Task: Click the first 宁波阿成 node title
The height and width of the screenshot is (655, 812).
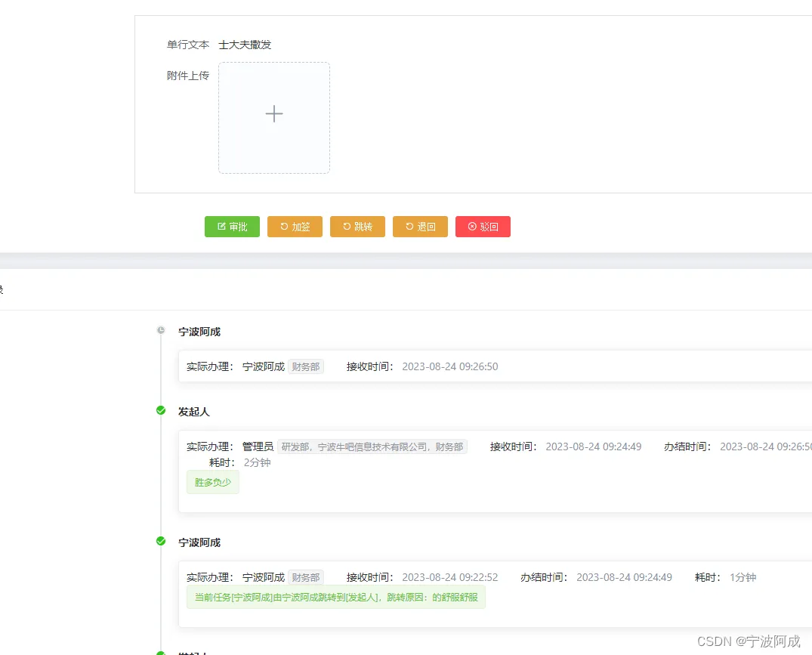Action: coord(199,332)
